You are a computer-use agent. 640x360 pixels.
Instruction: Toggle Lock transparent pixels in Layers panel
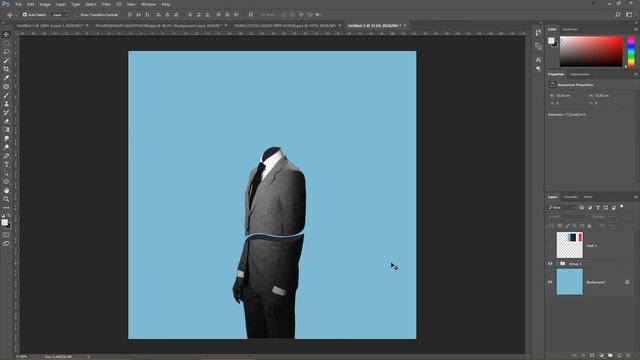pos(560,226)
